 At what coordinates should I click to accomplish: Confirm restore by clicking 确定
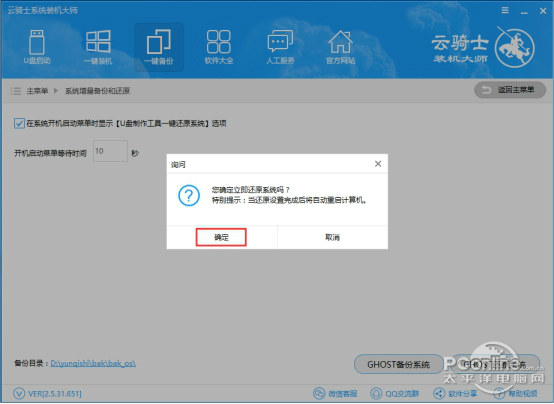point(221,237)
